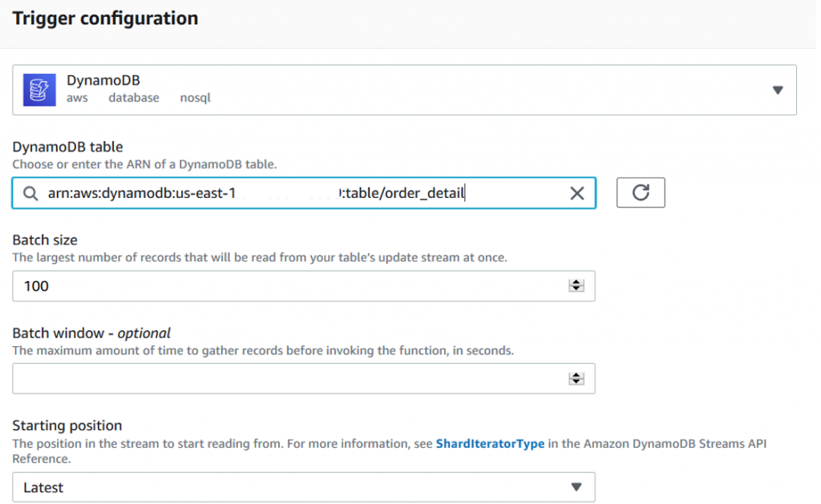821x504 pixels.
Task: Expand the DynamoDB trigger source dropdown arrow
Action: tap(777, 91)
